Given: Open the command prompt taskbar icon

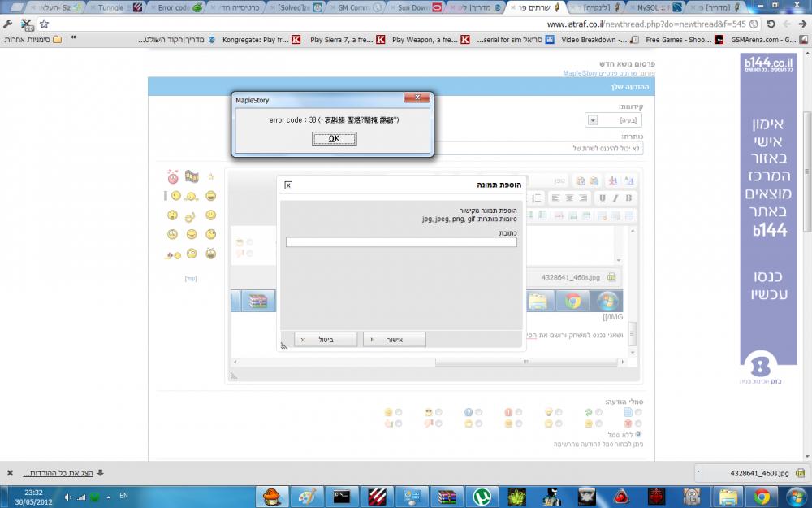Looking at the screenshot, I should (x=341, y=497).
